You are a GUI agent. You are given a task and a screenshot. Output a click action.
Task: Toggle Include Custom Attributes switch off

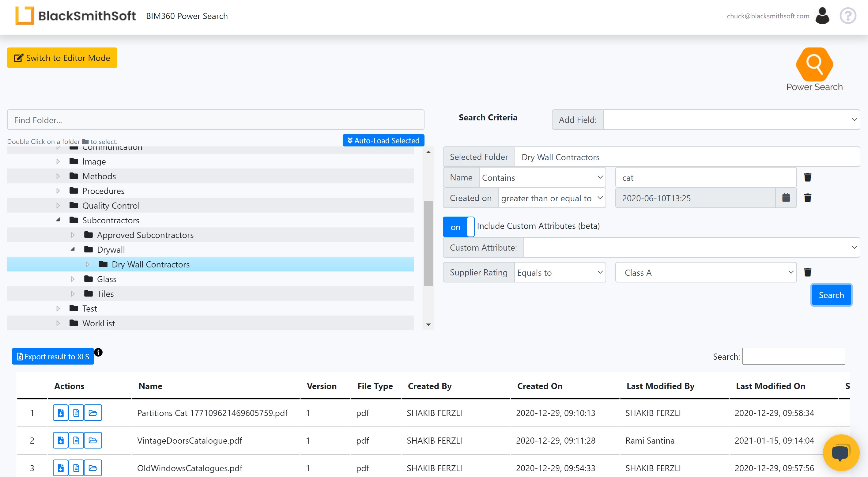coord(458,227)
